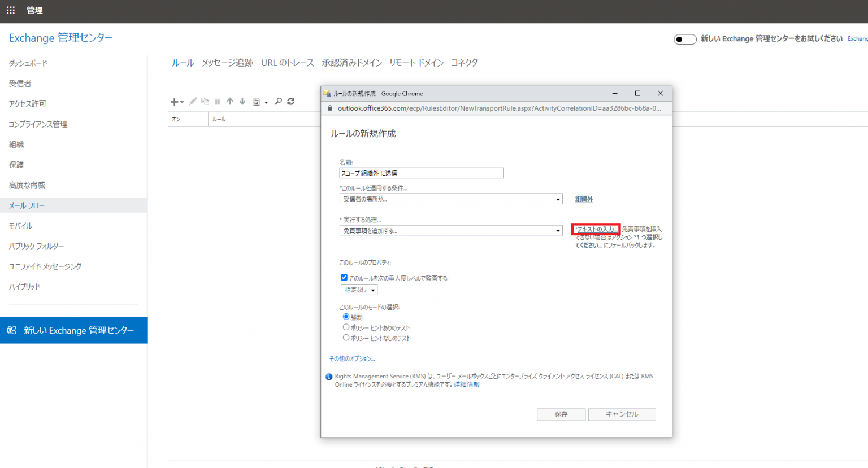Image resolution: width=868 pixels, height=468 pixels.
Task: Click the rule name input field
Action: tap(421, 173)
